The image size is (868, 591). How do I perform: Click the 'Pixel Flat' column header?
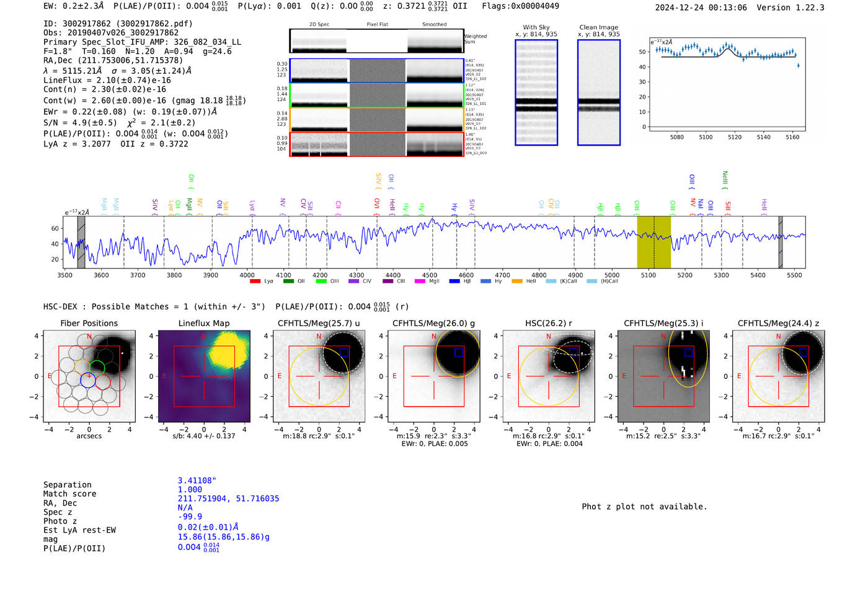coord(377,25)
